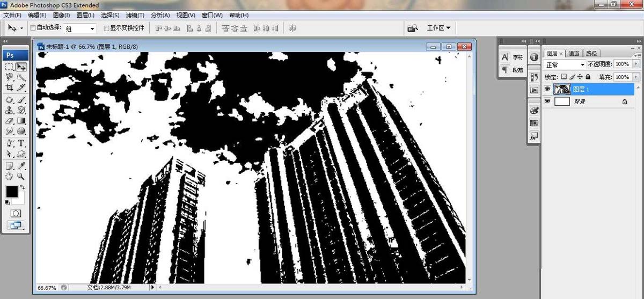Activate the Zoom magnifier tool
Image resolution: width=644 pixels, height=299 pixels.
pyautogui.click(x=21, y=176)
